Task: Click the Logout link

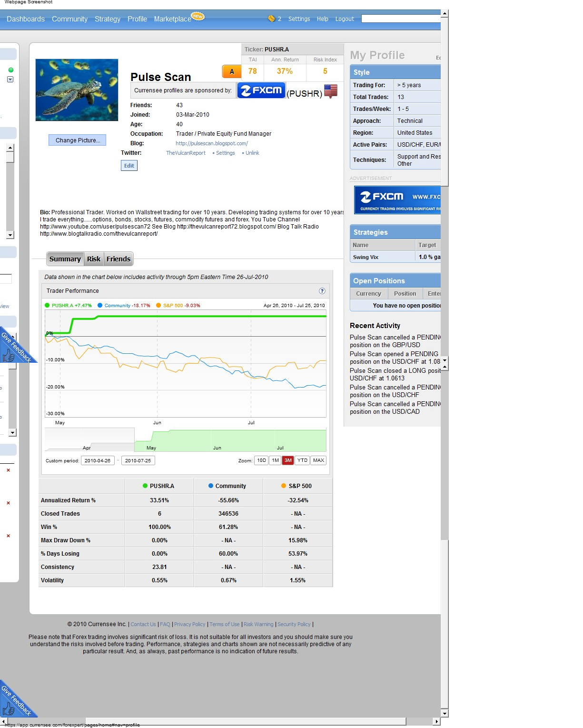Action: click(x=345, y=19)
